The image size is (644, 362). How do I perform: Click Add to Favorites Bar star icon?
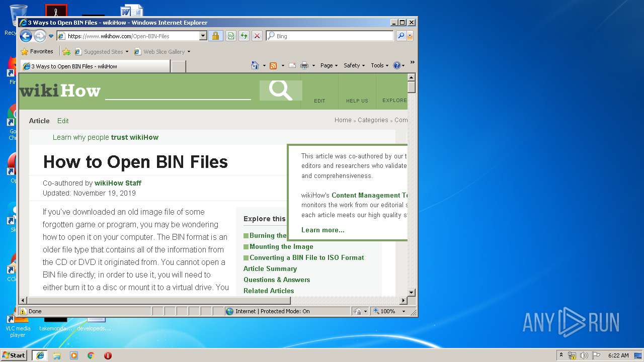[66, 51]
